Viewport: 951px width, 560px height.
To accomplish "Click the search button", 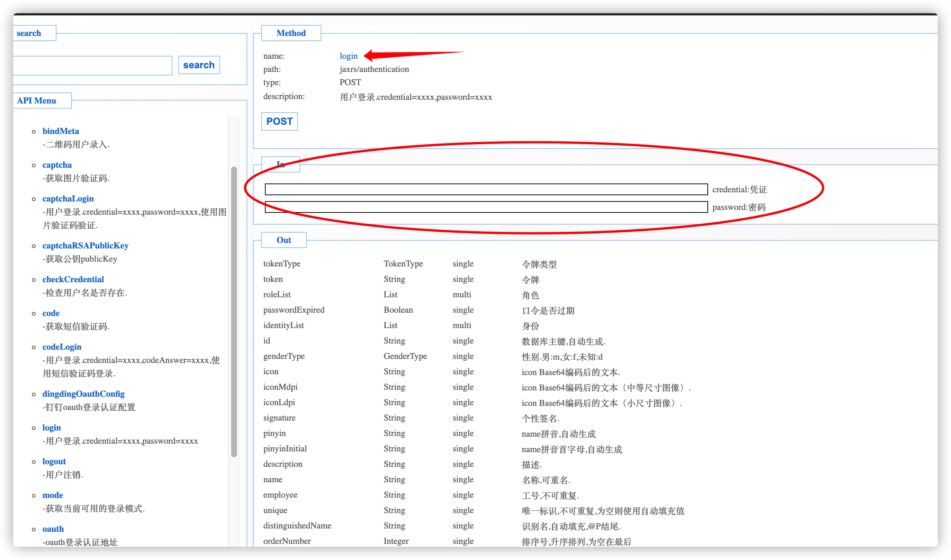I will click(198, 65).
